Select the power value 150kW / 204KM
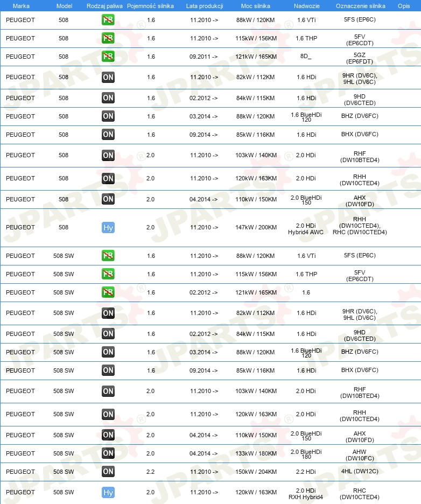 point(256,472)
